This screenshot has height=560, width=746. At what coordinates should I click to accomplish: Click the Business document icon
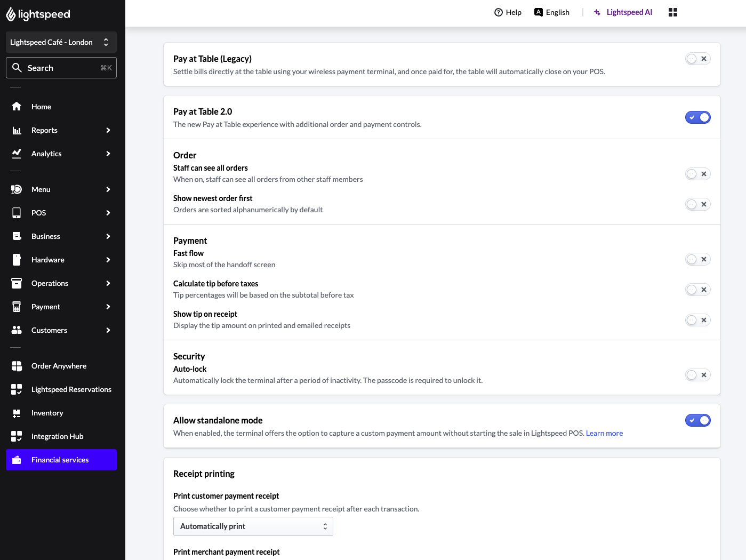coord(17,236)
